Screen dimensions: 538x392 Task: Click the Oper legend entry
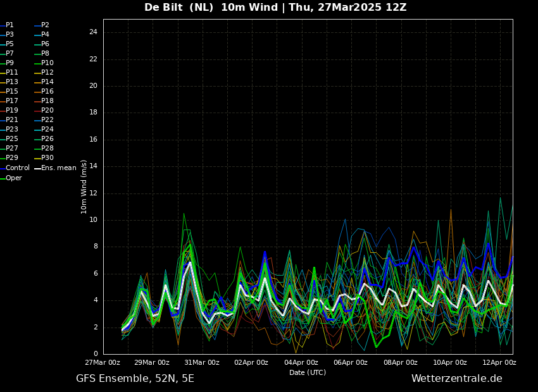[x=14, y=178]
